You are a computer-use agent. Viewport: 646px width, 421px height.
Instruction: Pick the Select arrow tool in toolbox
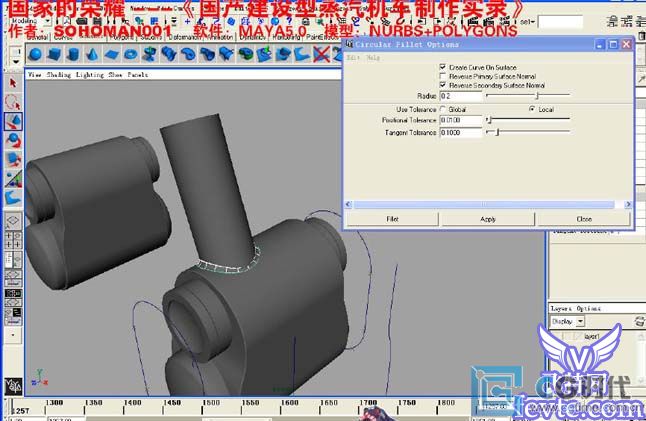pyautogui.click(x=13, y=83)
